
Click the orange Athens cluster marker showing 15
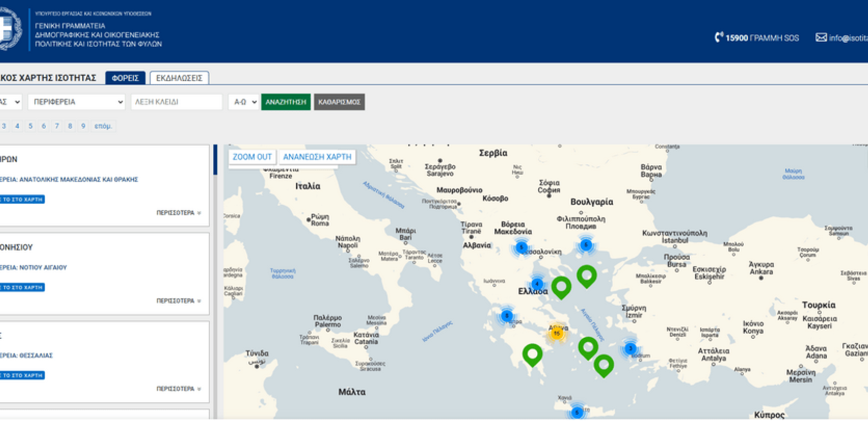(557, 333)
